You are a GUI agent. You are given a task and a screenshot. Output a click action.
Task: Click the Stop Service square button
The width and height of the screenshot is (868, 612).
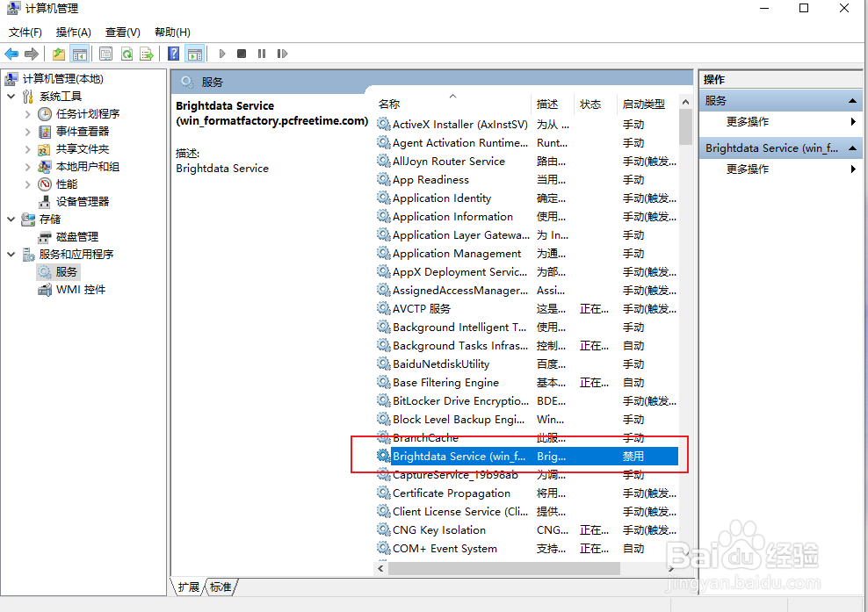[242, 54]
